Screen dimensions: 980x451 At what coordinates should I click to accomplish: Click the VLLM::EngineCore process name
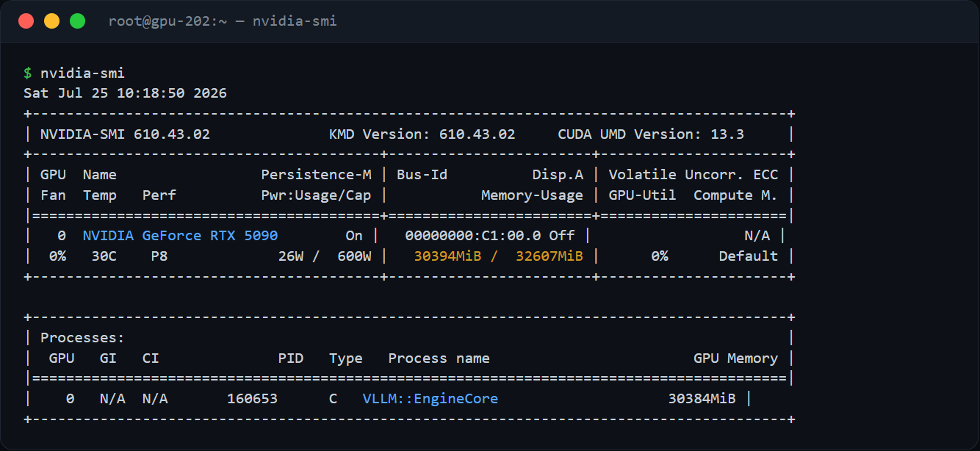[x=430, y=399]
